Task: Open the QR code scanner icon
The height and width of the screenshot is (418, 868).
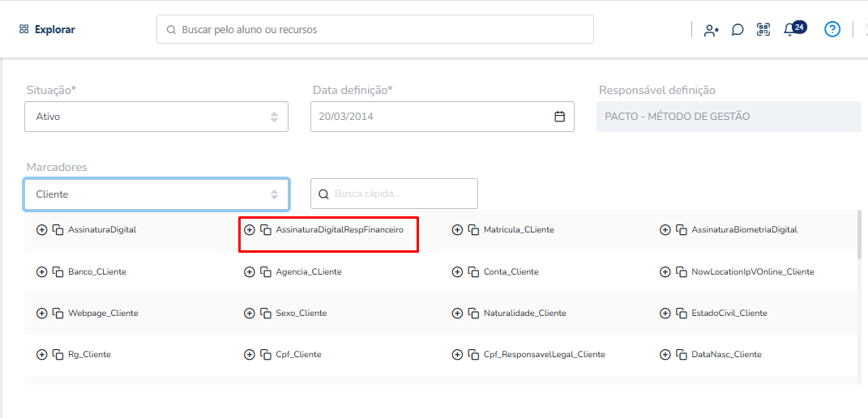Action: pos(763,30)
